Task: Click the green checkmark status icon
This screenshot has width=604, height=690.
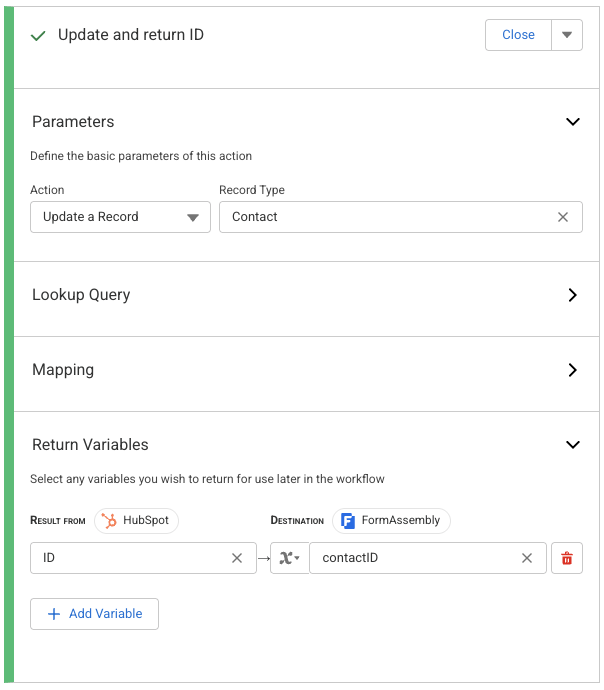Action: coord(39,36)
